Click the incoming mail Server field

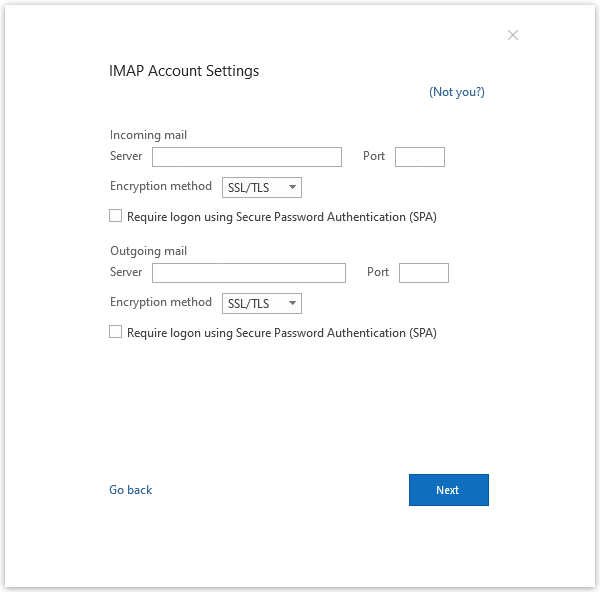point(247,157)
